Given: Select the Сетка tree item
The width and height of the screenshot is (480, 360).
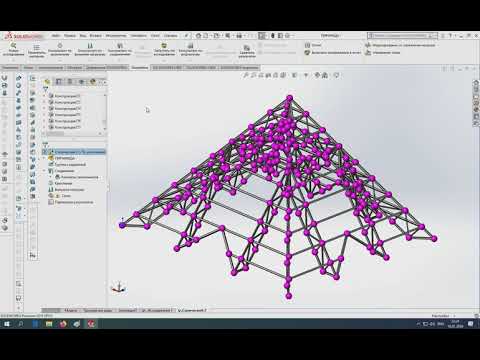Looking at the screenshot, I should pyautogui.click(x=66, y=196).
